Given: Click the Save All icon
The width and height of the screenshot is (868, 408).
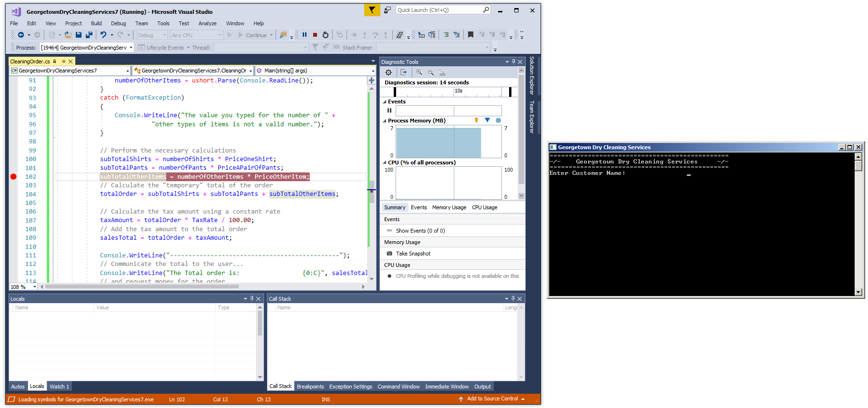Looking at the screenshot, I should pos(89,35).
